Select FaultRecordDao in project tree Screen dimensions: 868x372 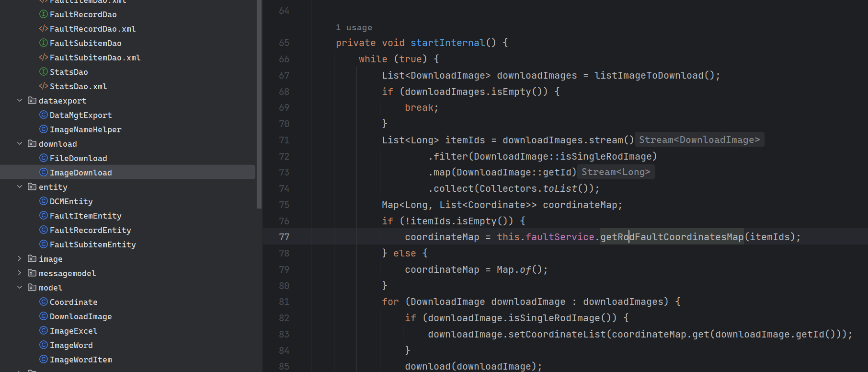pos(83,14)
